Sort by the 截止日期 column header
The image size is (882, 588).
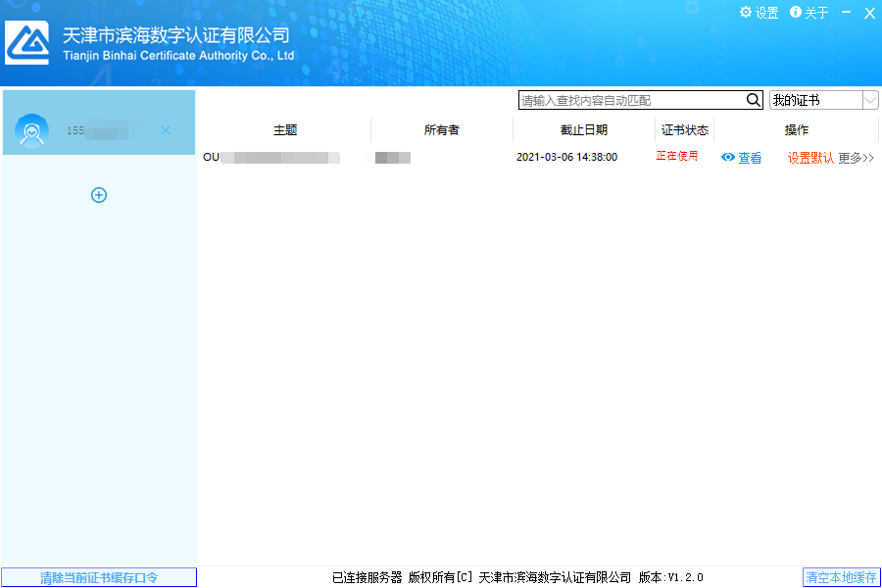pyautogui.click(x=584, y=130)
